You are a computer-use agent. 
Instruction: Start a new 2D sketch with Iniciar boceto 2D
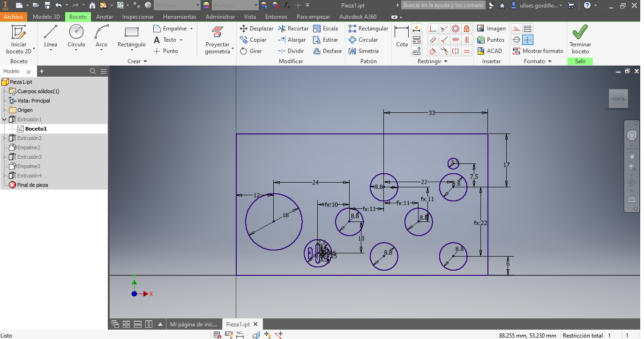click(19, 39)
